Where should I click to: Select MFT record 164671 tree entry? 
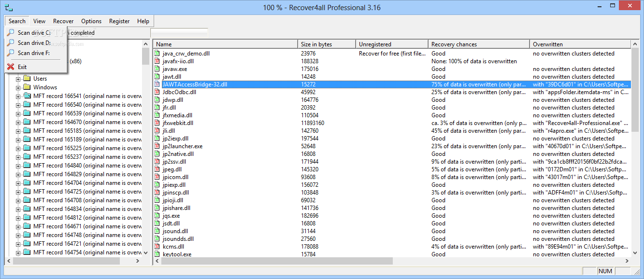[87, 226]
